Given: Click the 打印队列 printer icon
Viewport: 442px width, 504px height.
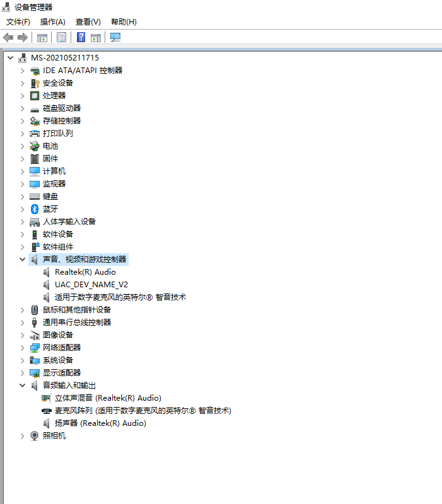Looking at the screenshot, I should [x=35, y=134].
